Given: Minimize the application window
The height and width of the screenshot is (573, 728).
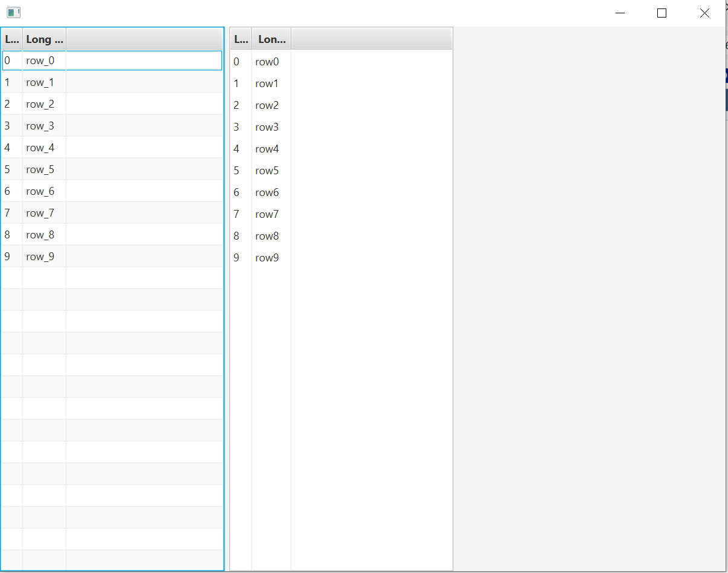Looking at the screenshot, I should pos(619,13).
